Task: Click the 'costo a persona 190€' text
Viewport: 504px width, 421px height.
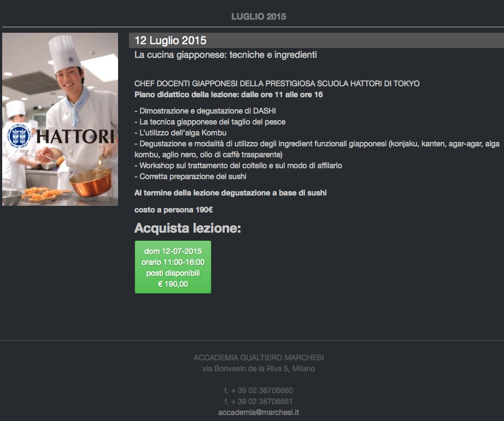Action: [x=174, y=210]
